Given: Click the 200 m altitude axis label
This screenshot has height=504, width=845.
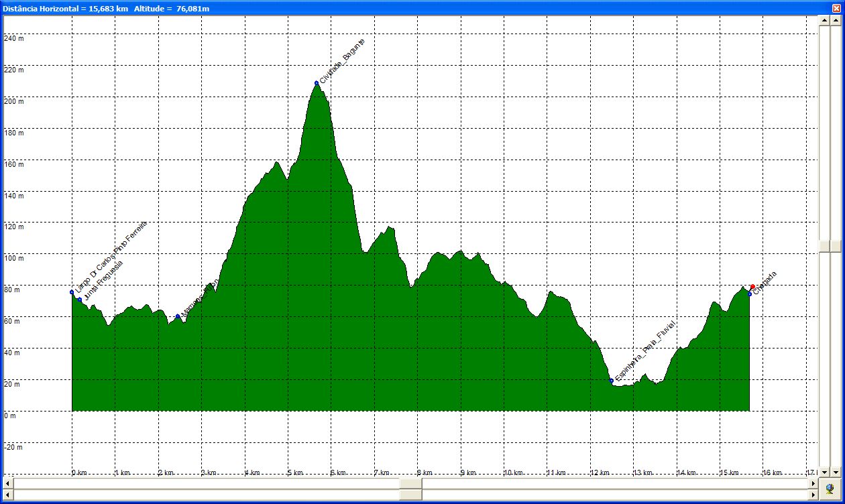Looking at the screenshot, I should [13, 101].
